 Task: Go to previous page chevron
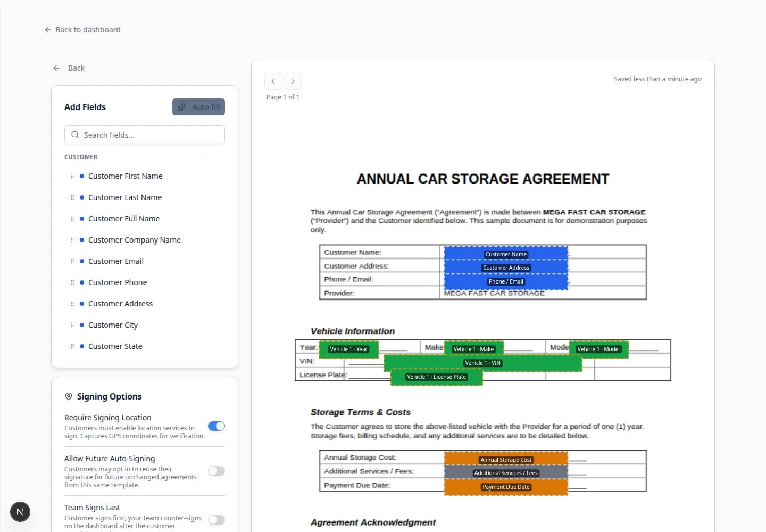pos(273,81)
